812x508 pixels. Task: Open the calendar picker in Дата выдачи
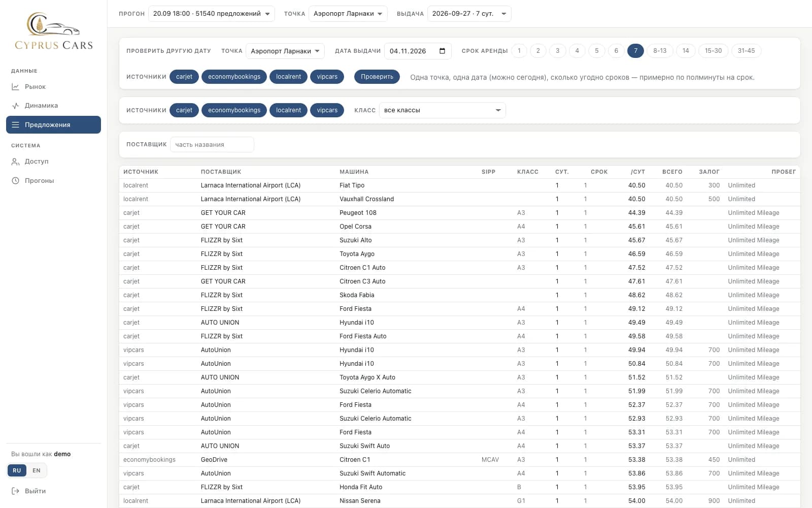[442, 51]
